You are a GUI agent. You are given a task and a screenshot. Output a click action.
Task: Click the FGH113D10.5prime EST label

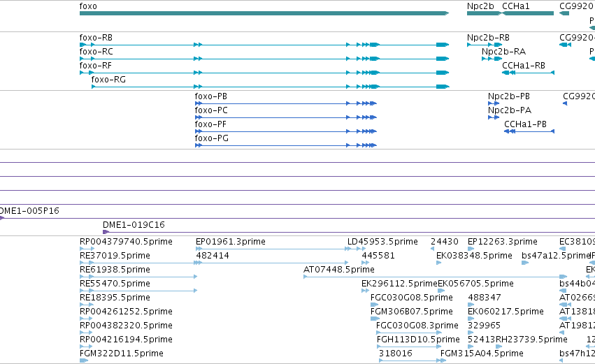pos(418,340)
